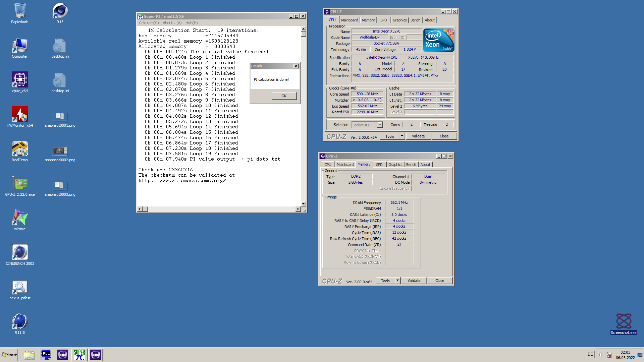Switch to the PLL SET taskbar application
Image resolution: width=644 pixels, height=362 pixels.
click(46, 355)
